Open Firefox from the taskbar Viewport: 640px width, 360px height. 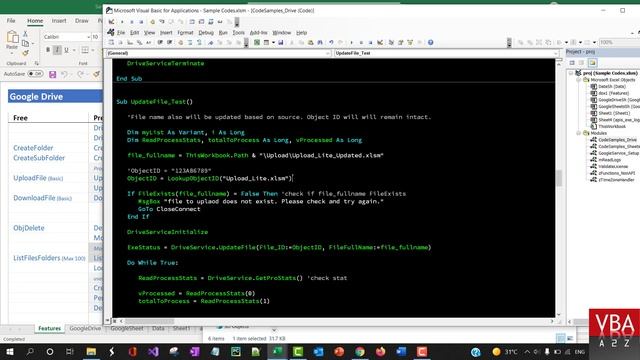coord(380,351)
